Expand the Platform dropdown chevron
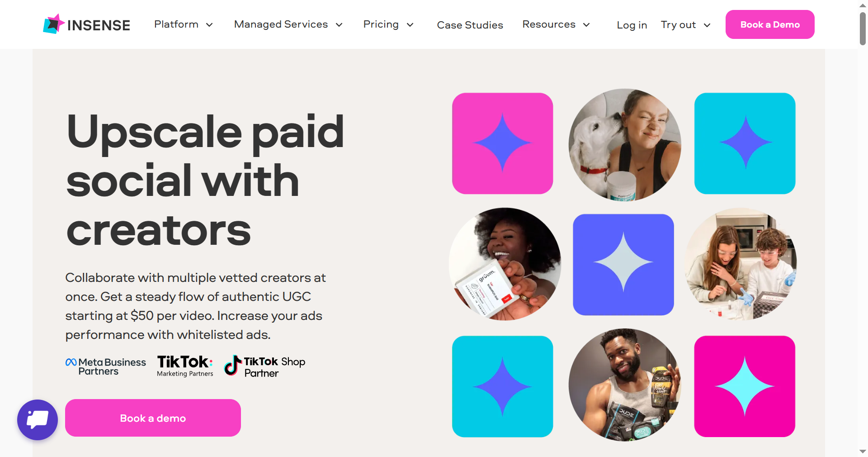The height and width of the screenshot is (457, 868). (209, 25)
